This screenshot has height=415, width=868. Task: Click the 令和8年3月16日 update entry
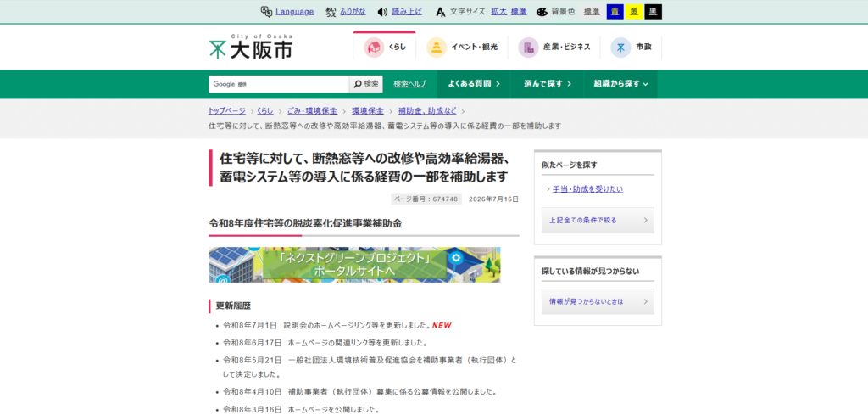click(301, 410)
